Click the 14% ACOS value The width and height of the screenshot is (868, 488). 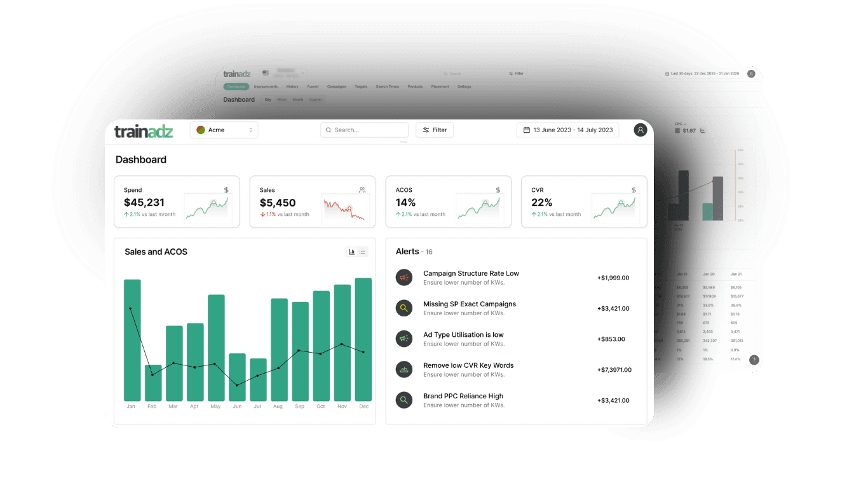pyautogui.click(x=405, y=203)
